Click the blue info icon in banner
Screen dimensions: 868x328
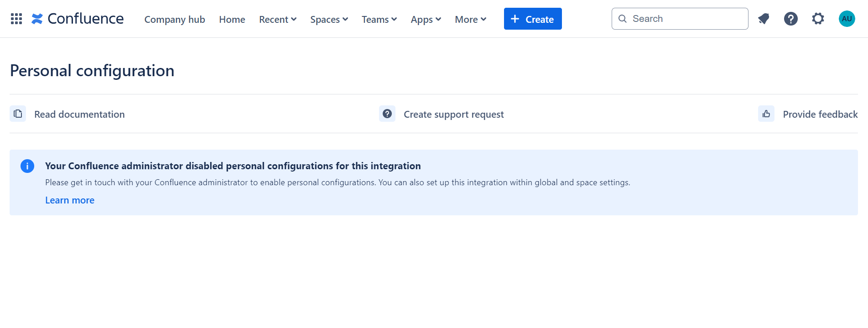(27, 166)
